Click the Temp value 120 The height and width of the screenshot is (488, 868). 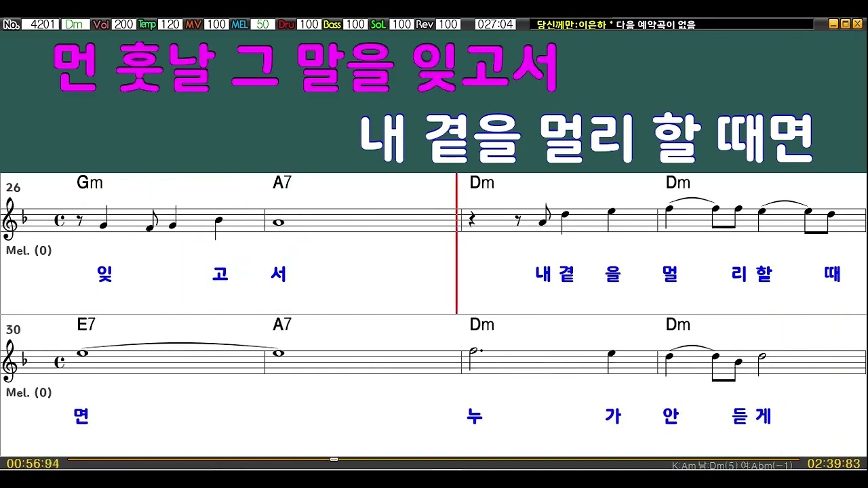[x=170, y=24]
